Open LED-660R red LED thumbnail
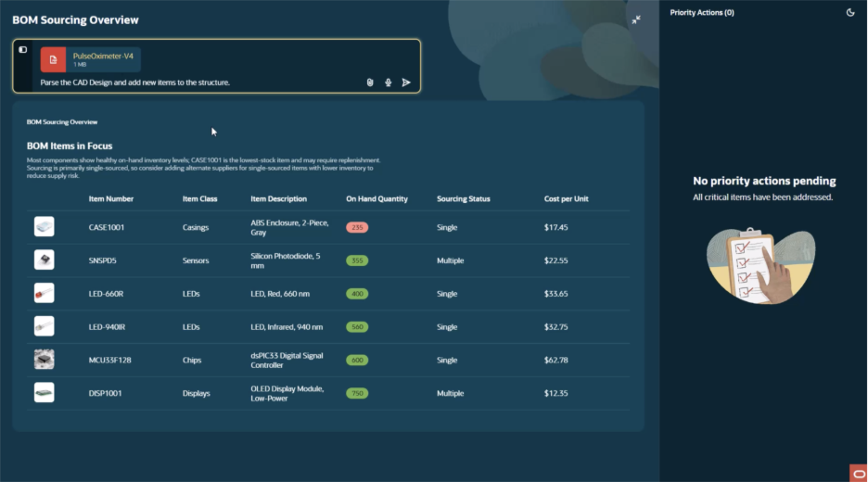This screenshot has width=868, height=482. [x=45, y=293]
